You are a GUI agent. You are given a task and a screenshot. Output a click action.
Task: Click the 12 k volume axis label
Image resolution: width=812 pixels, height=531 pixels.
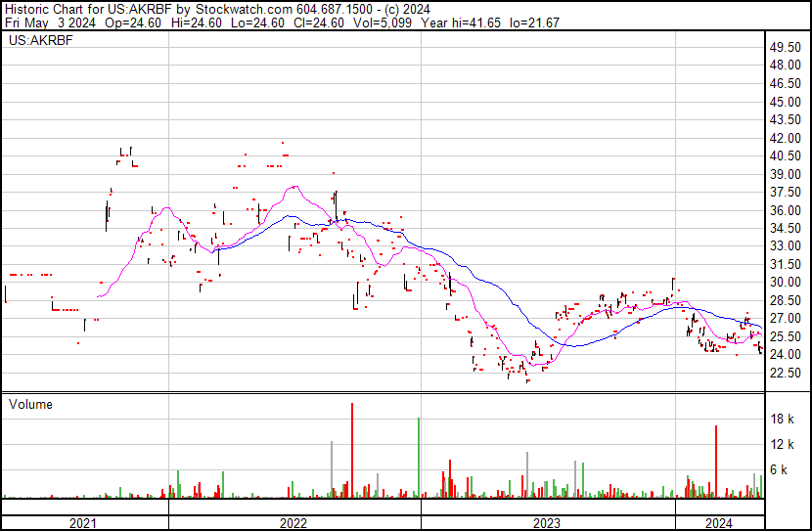tap(783, 445)
